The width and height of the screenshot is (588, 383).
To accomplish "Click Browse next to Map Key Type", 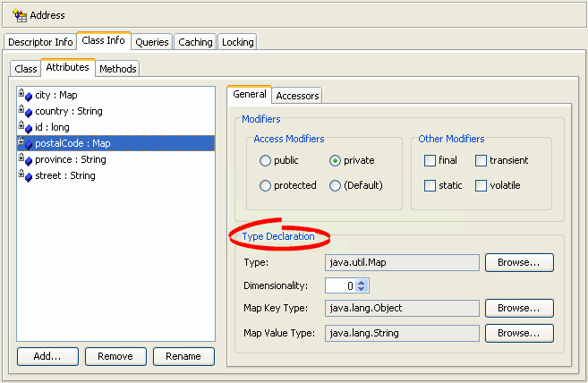I will point(519,309).
